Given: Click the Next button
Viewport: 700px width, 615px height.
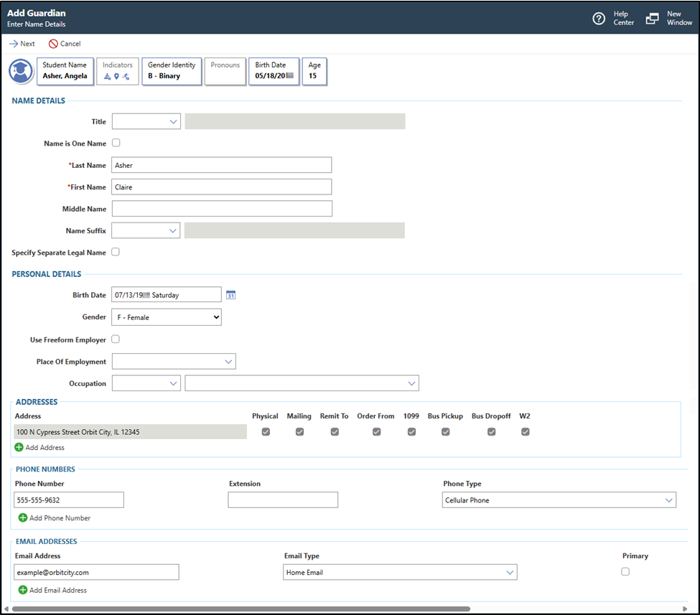Looking at the screenshot, I should tap(22, 44).
